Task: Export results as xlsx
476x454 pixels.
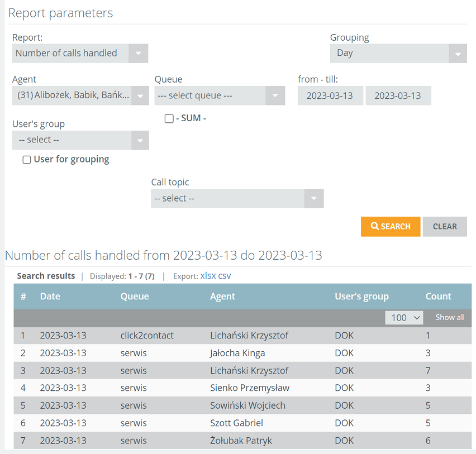Action: pyautogui.click(x=208, y=275)
